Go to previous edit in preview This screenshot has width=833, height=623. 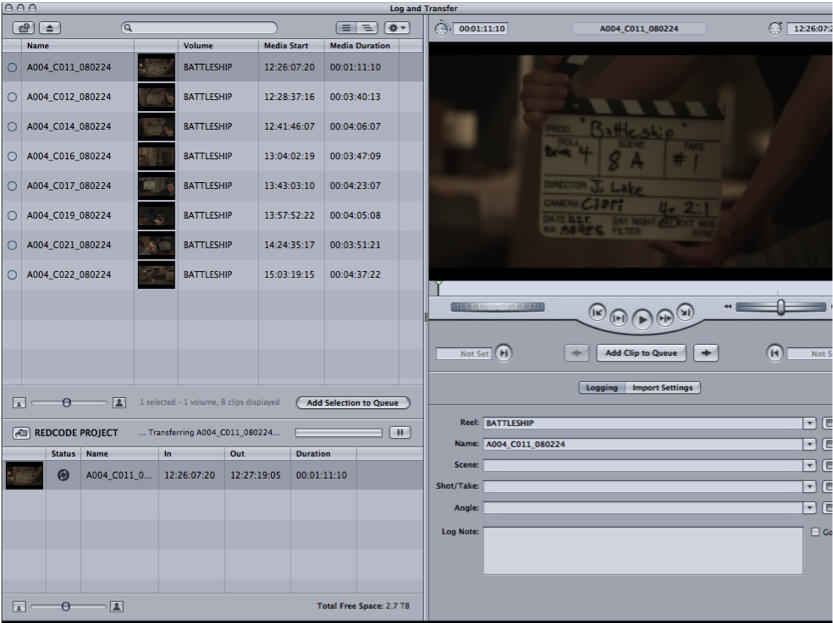click(x=597, y=312)
